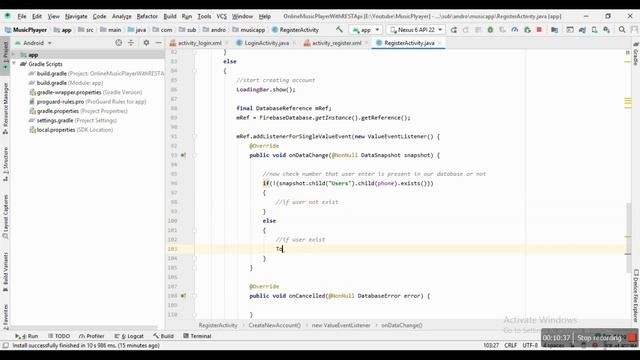Fold the addListenerForSingleValueEvent block at line 91
Screen dimensions: 640x360
[x=195, y=136]
